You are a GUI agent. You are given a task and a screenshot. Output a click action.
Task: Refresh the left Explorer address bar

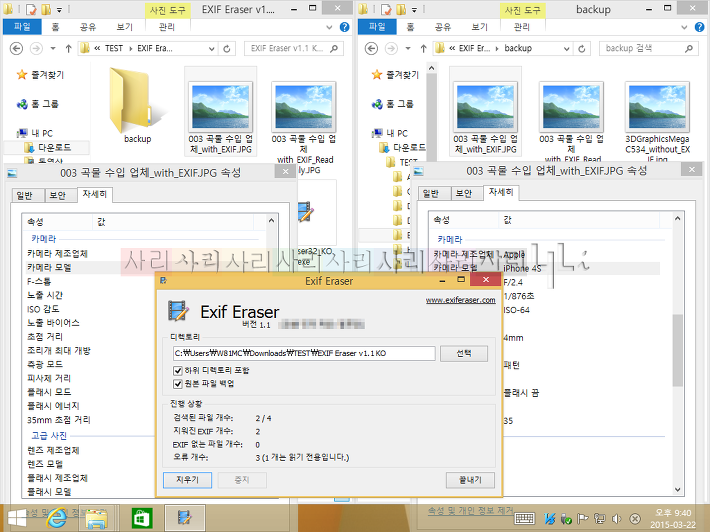pyautogui.click(x=227, y=48)
